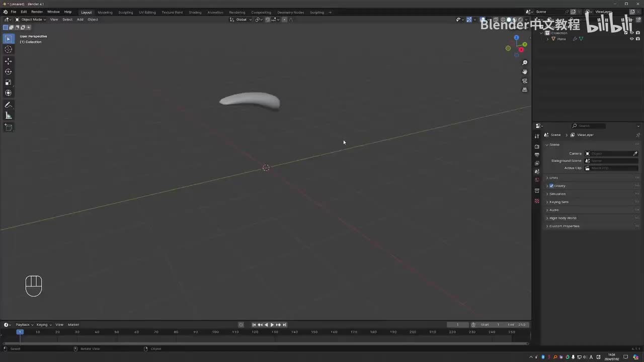
Task: Choose the Measure tool
Action: pos(8,116)
